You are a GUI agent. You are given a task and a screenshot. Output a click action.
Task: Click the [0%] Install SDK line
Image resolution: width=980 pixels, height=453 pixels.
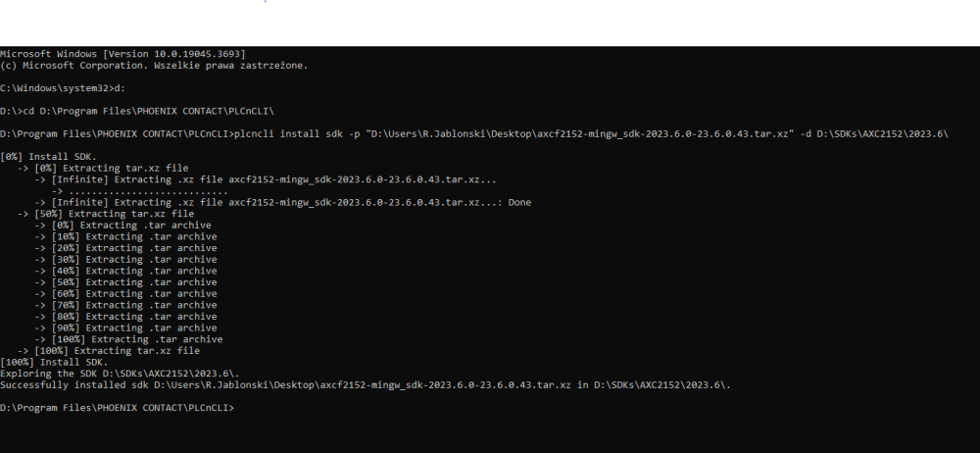click(49, 157)
